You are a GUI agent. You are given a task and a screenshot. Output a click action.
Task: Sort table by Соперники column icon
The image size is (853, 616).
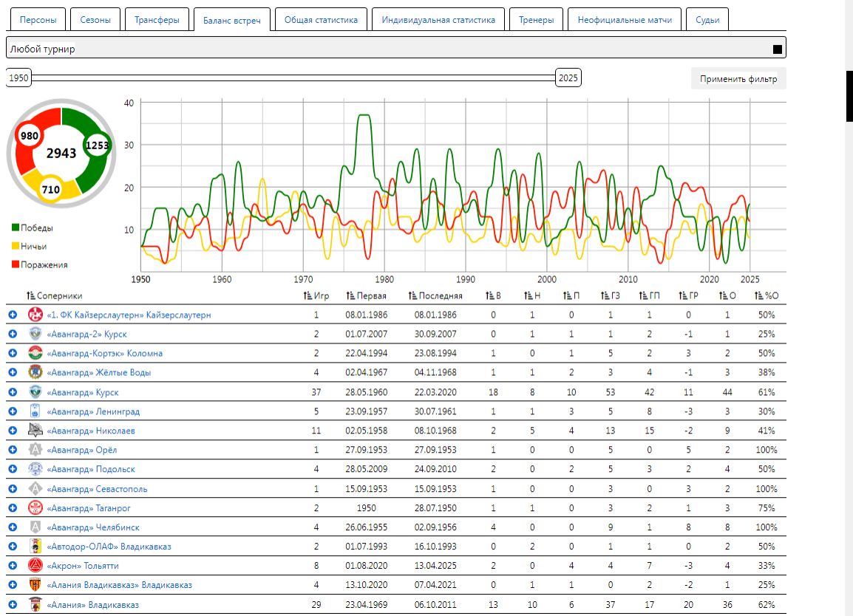pyautogui.click(x=31, y=295)
